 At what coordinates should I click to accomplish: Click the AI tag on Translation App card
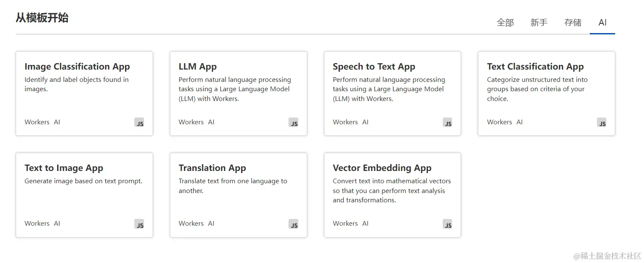click(211, 224)
